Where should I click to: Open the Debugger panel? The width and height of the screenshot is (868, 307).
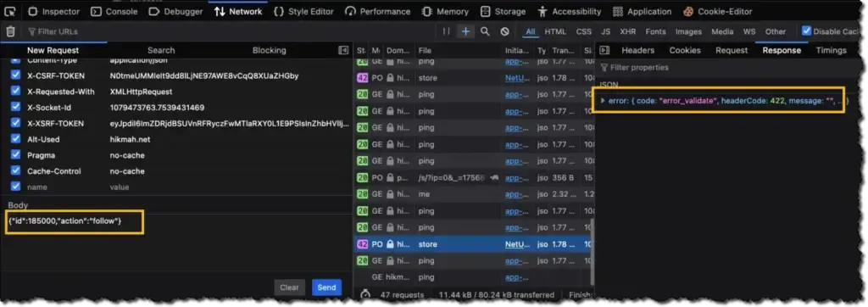point(177,11)
